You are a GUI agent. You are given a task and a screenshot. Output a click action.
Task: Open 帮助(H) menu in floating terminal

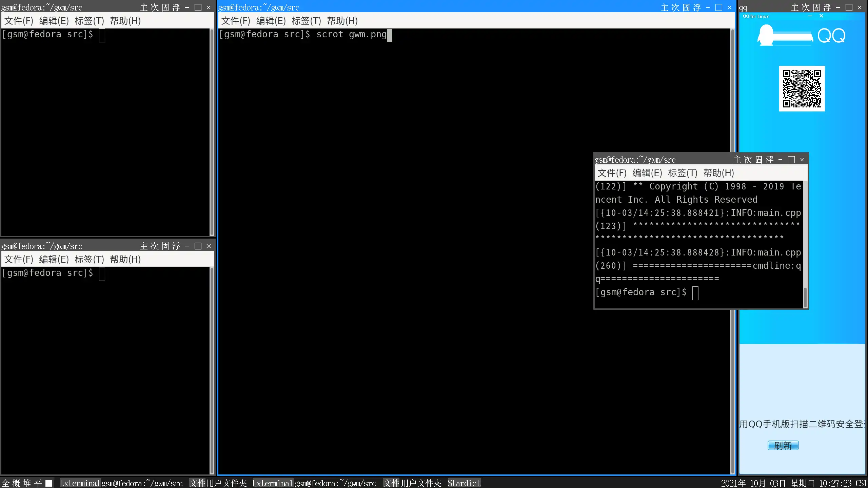[x=718, y=173]
